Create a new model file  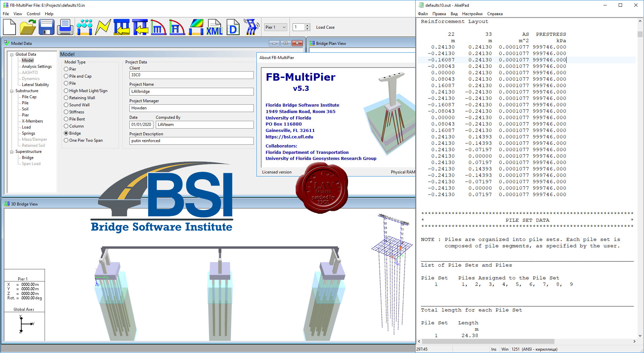(x=9, y=27)
